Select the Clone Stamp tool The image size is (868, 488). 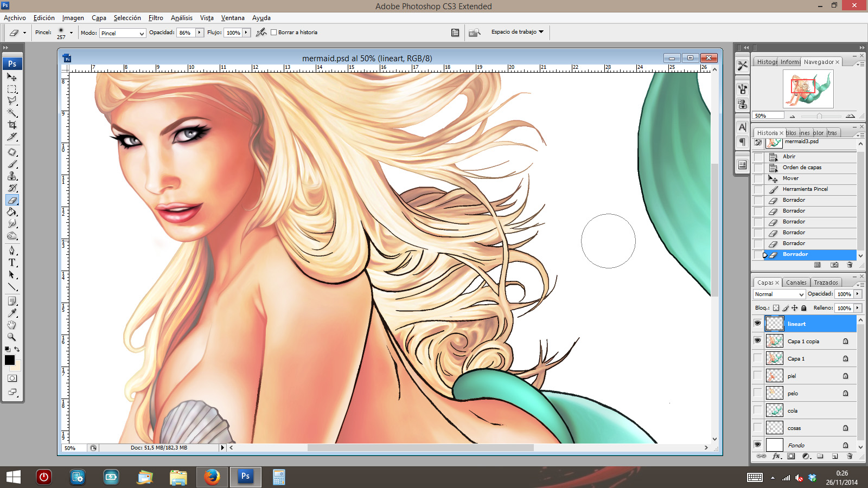pos(12,176)
